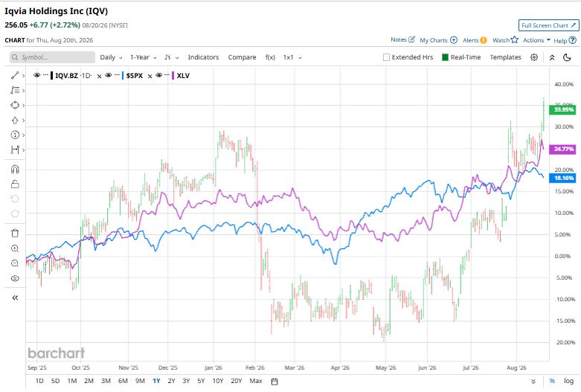Click the Full Screen Chart button
The height and width of the screenshot is (392, 581).
click(x=548, y=25)
